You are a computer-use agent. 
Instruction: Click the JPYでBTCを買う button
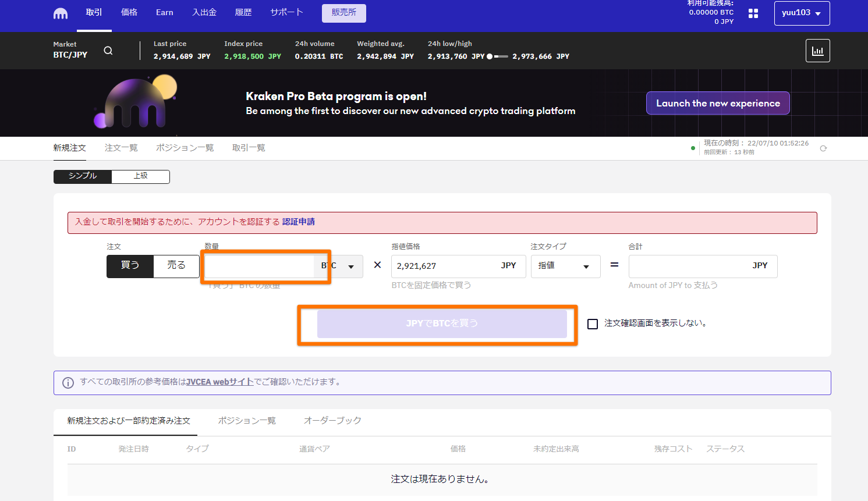coord(442,324)
